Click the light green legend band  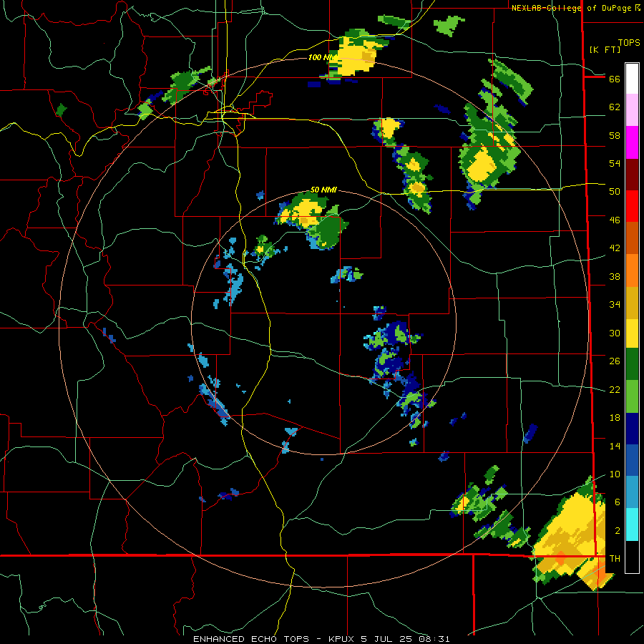tap(632, 396)
